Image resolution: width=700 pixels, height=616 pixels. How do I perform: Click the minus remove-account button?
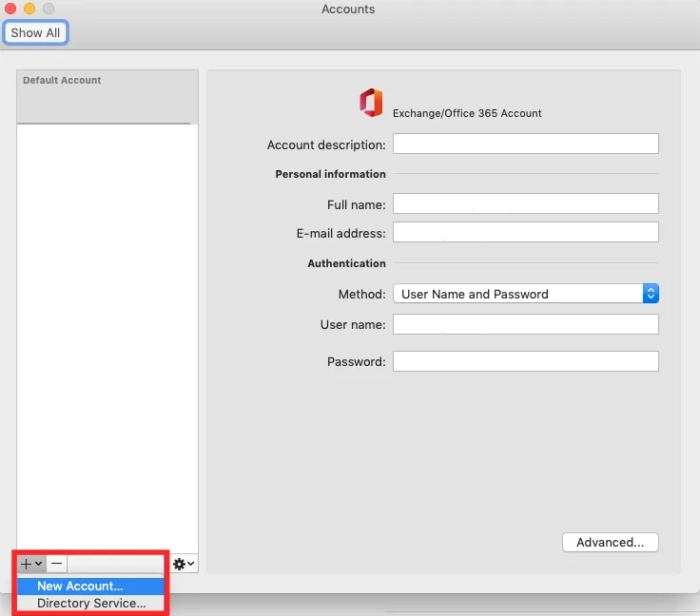coord(57,564)
